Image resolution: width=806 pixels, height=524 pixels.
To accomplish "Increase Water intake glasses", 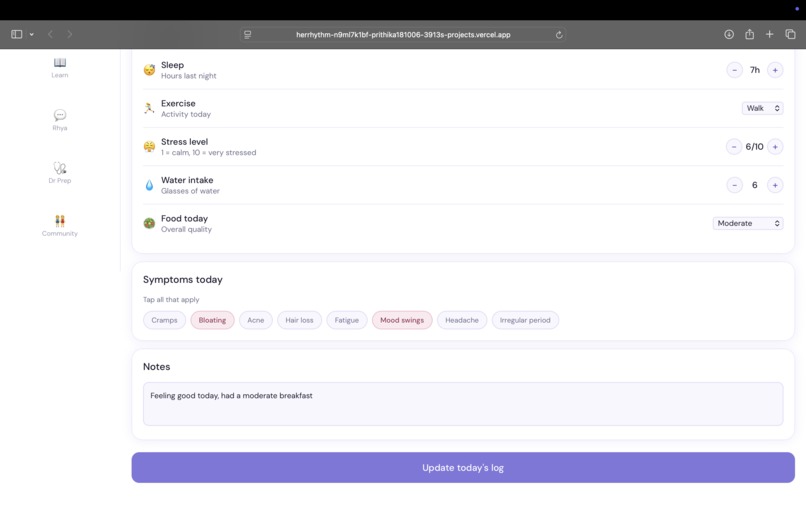I will coord(775,185).
